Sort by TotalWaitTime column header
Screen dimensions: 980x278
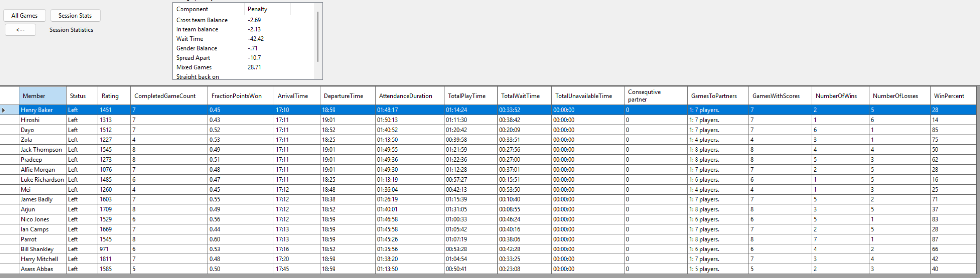[x=524, y=96]
